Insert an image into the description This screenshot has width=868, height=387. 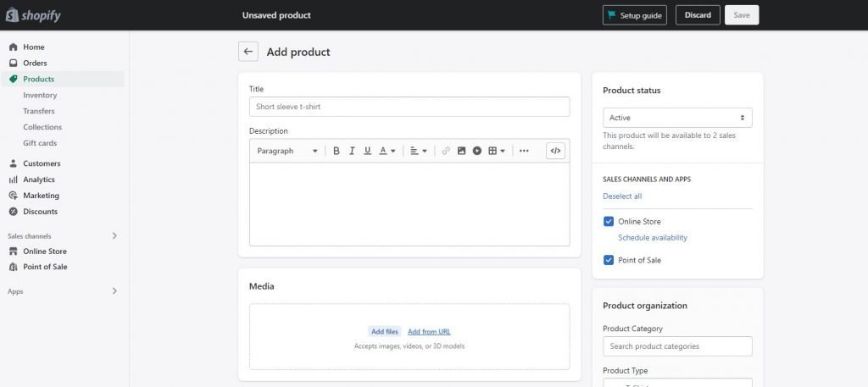(461, 151)
